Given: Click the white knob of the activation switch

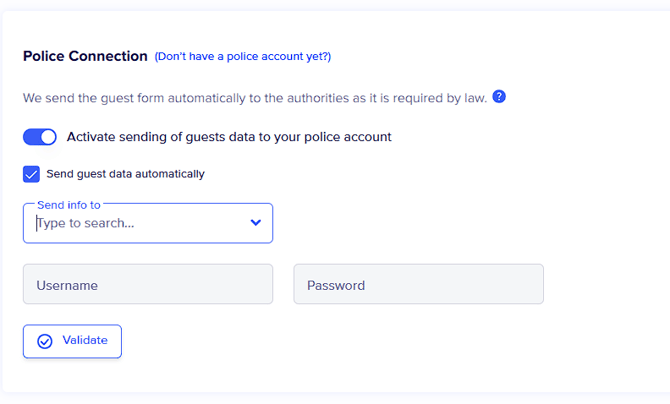Looking at the screenshot, I should (48, 137).
